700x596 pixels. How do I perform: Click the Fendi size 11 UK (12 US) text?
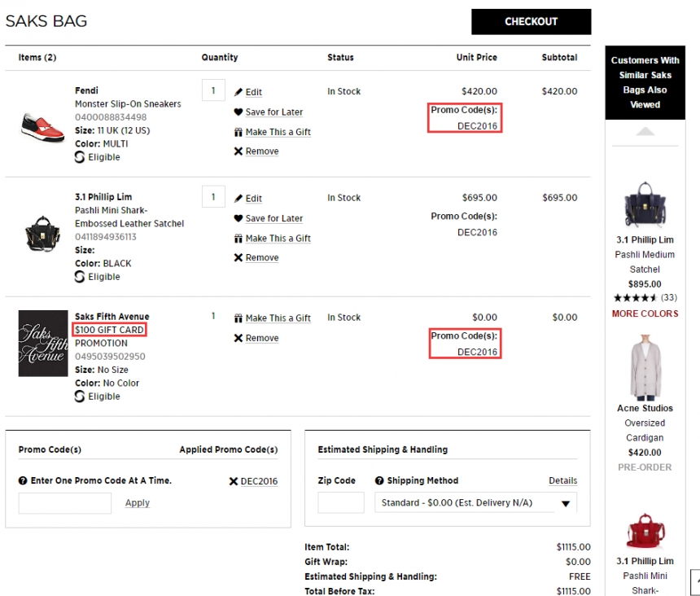(x=112, y=131)
